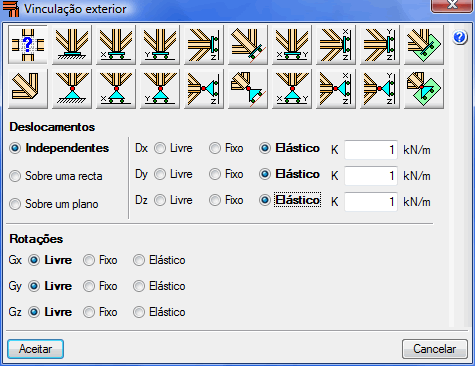Viewport: 475px width, 366px height.
Task: Open help with the blue question icon
Action: 460,37
